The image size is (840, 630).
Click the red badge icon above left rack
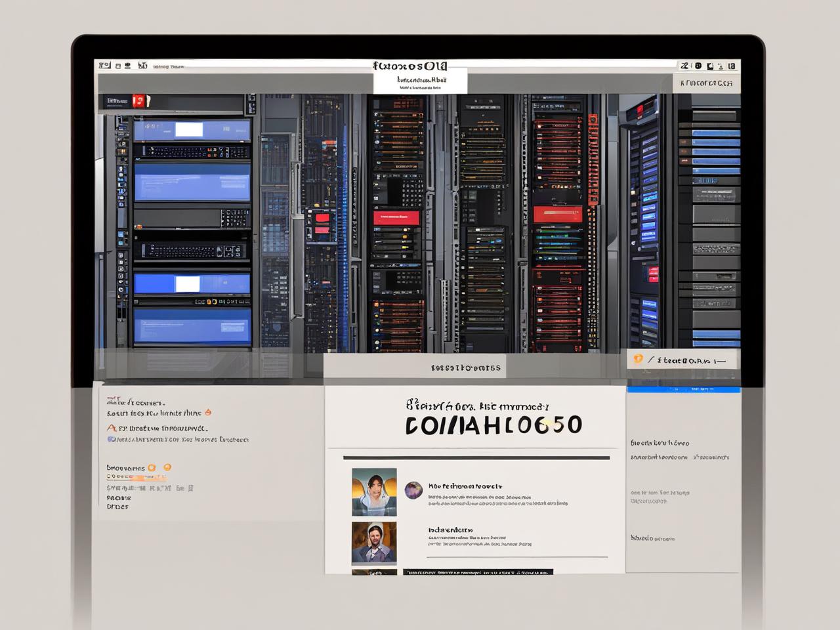138,101
